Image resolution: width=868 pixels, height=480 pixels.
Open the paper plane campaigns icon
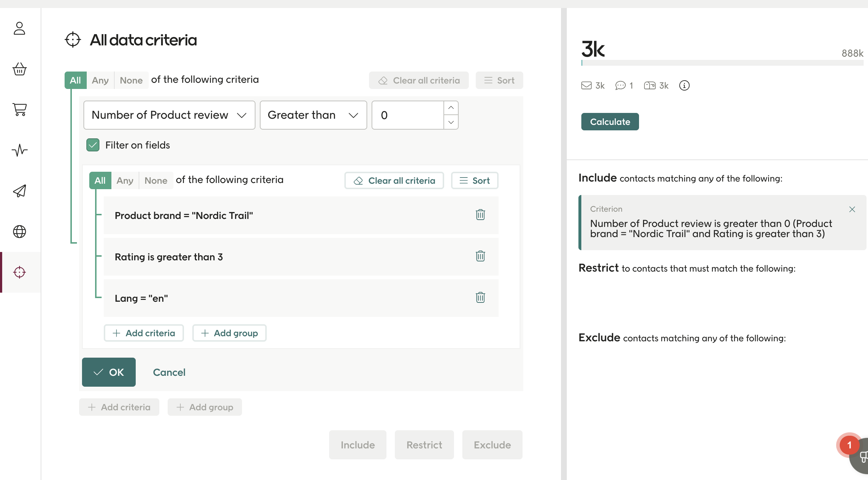pos(20,191)
